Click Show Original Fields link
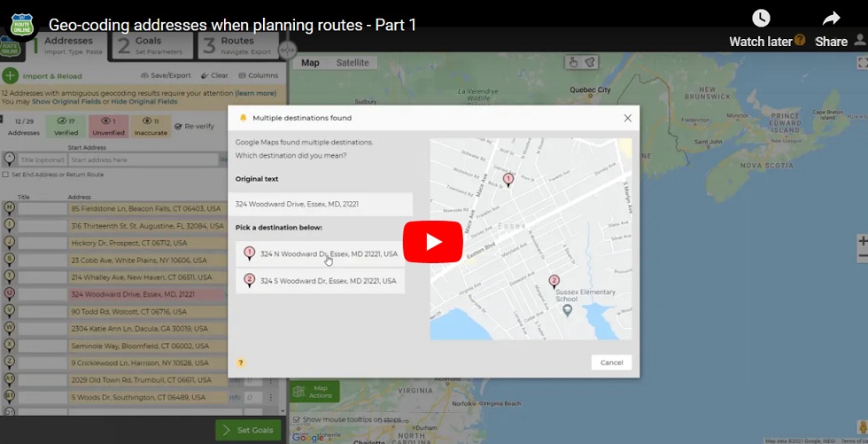The image size is (868, 444). (66, 102)
